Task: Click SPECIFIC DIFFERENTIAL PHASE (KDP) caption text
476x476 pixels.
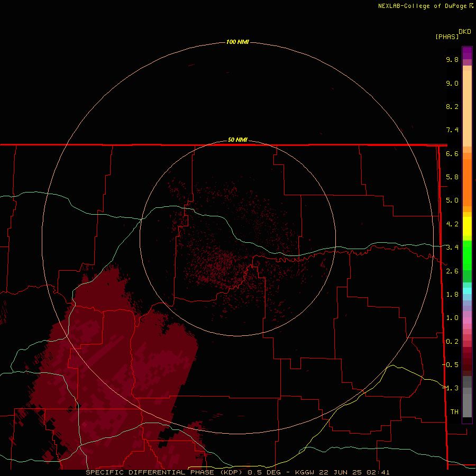Action: (x=164, y=472)
